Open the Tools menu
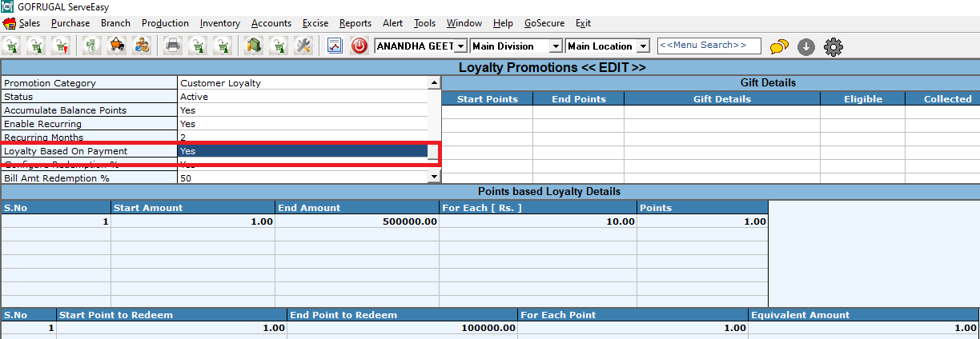 click(x=424, y=23)
